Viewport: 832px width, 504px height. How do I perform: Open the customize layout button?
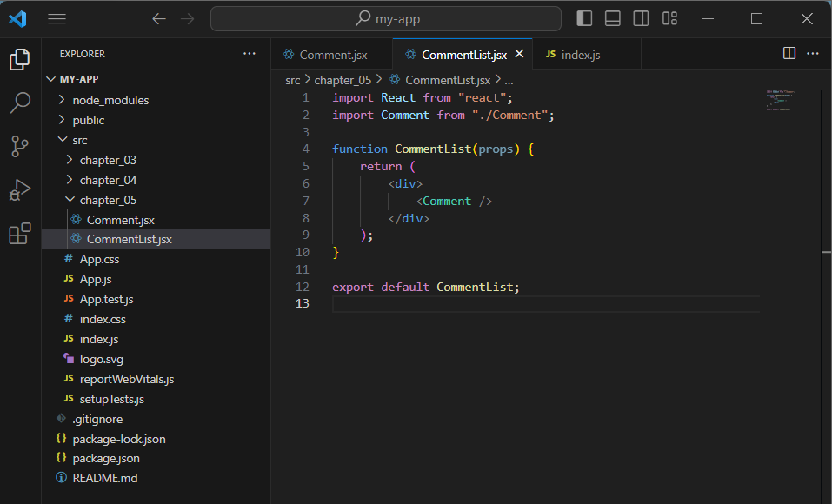[669, 18]
